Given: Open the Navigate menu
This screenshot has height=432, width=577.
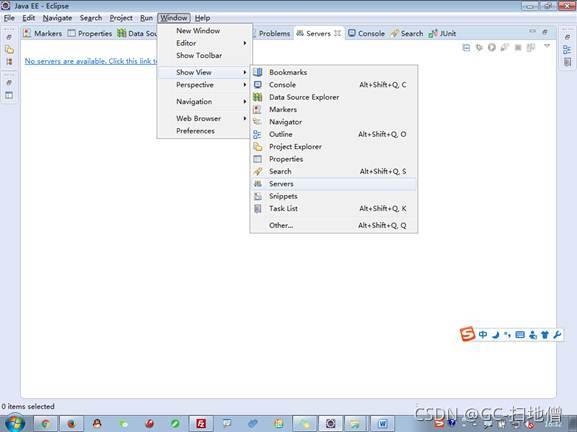Looking at the screenshot, I should click(57, 18).
